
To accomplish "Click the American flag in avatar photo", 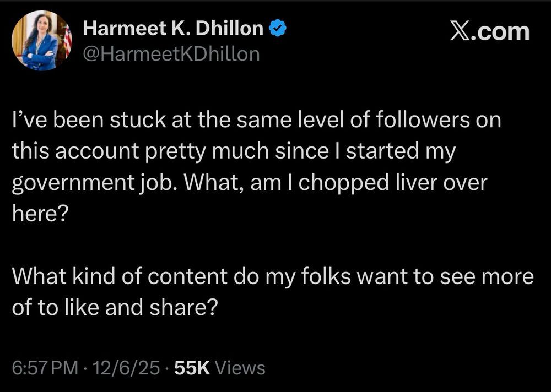I will pos(68,39).
